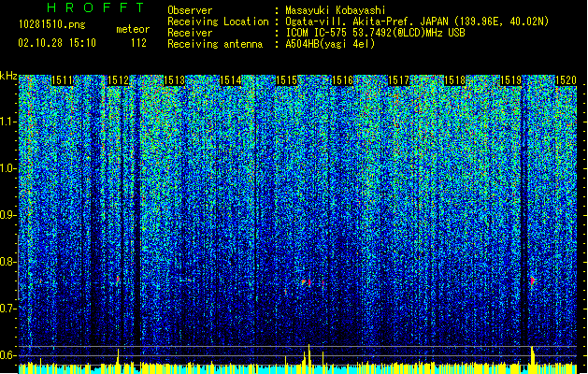
Task: Click the Receiving antenna label
Action: pyautogui.click(x=215, y=44)
